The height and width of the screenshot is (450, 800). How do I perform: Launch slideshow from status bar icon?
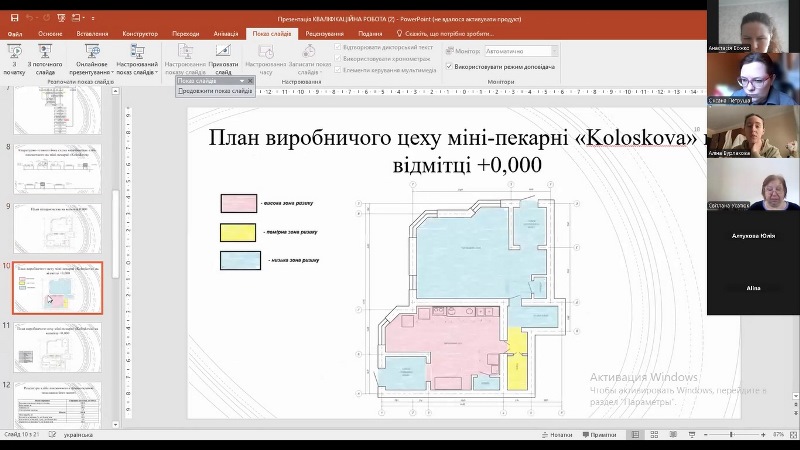click(x=692, y=435)
